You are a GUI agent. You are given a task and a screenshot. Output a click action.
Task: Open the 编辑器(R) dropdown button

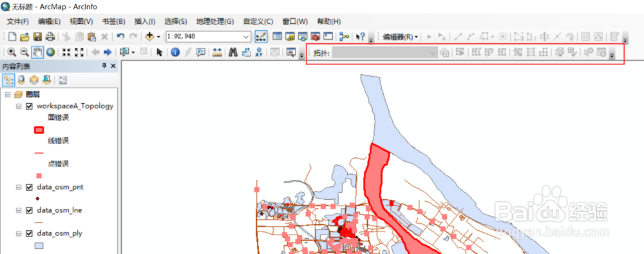click(x=401, y=37)
